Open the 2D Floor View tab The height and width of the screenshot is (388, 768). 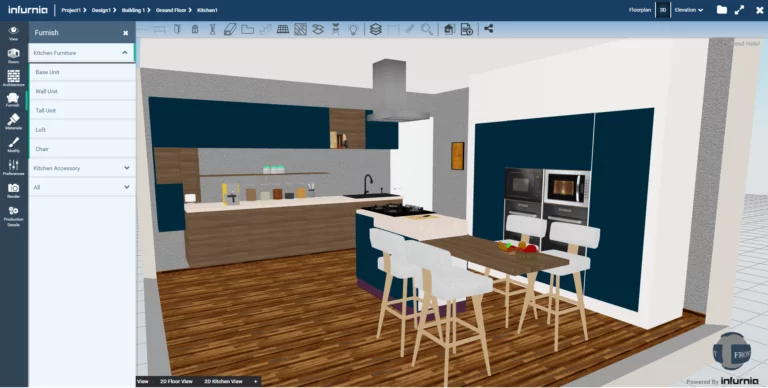(x=176, y=381)
